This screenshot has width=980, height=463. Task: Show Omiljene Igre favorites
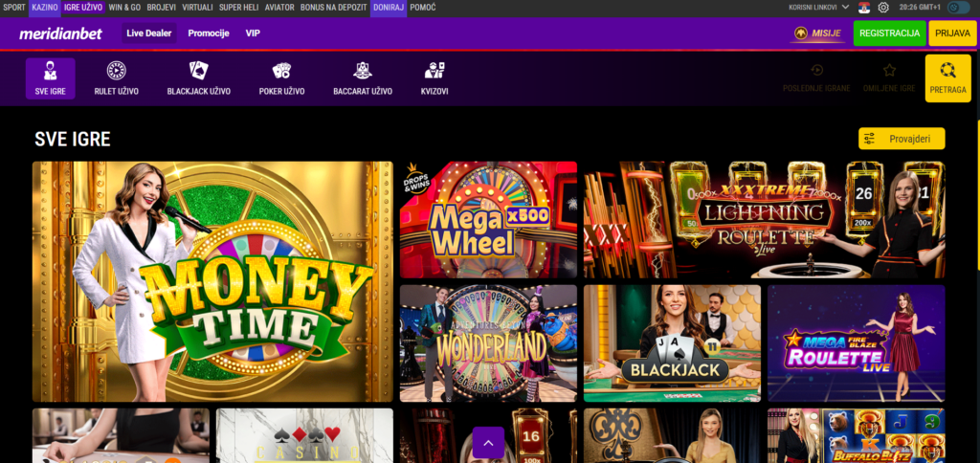889,78
